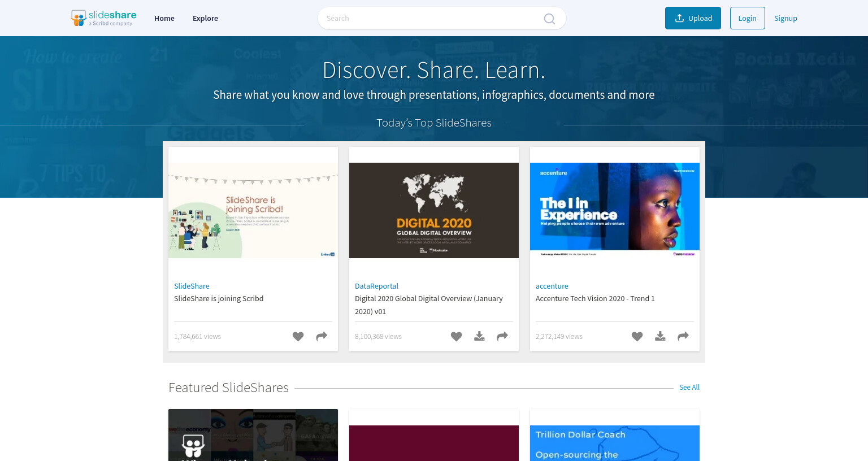Open the SlideShare author link
This screenshot has width=868, height=461.
coord(192,286)
